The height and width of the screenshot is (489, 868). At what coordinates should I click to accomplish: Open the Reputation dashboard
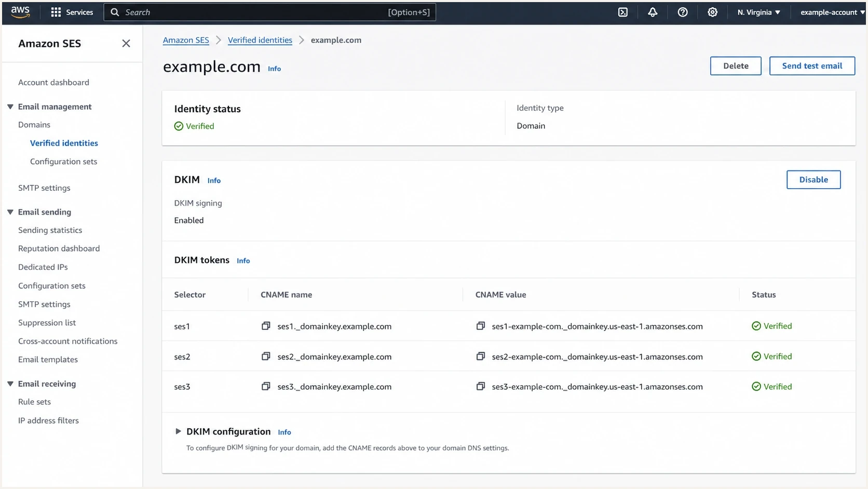click(59, 248)
